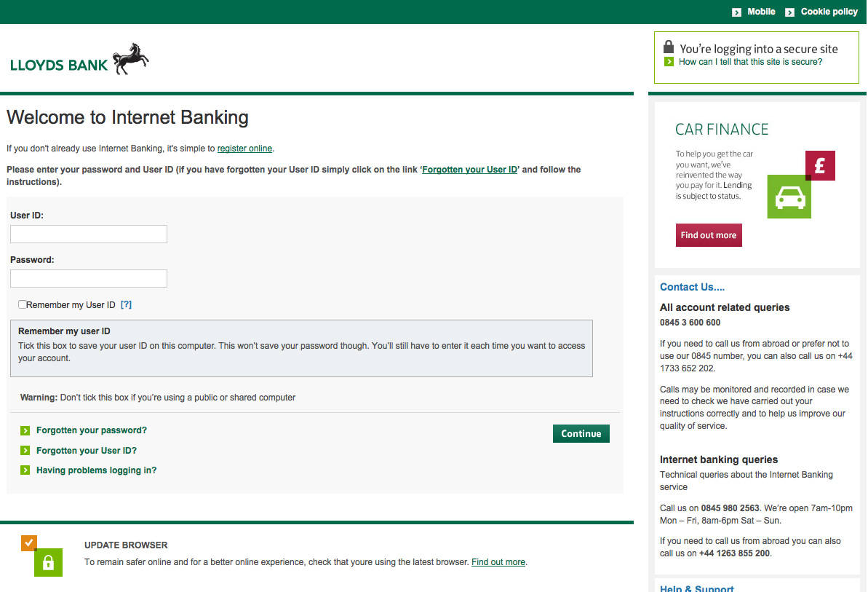Click phone number 0845 980 2563
Viewport: 868px width, 592px height.
tap(730, 508)
